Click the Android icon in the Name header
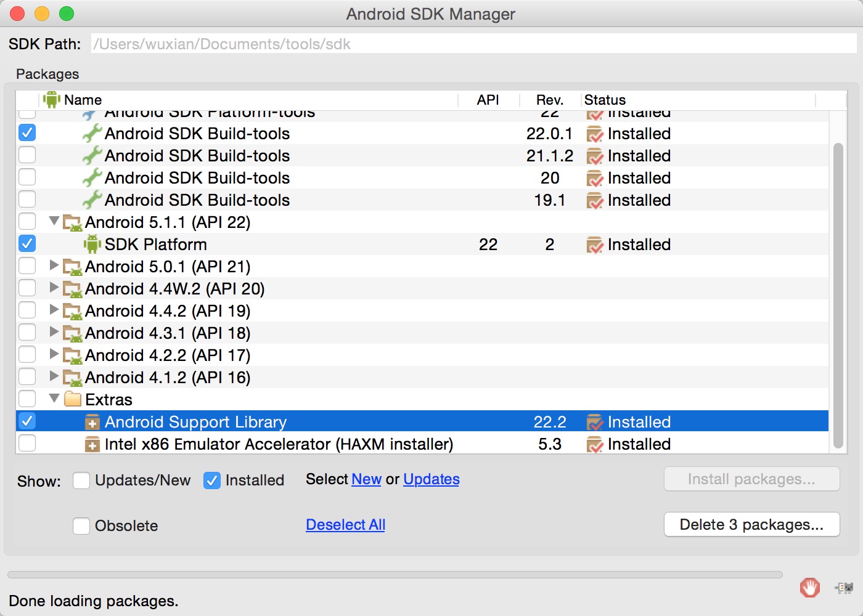Screen dimensions: 863x616 [x=52, y=99]
